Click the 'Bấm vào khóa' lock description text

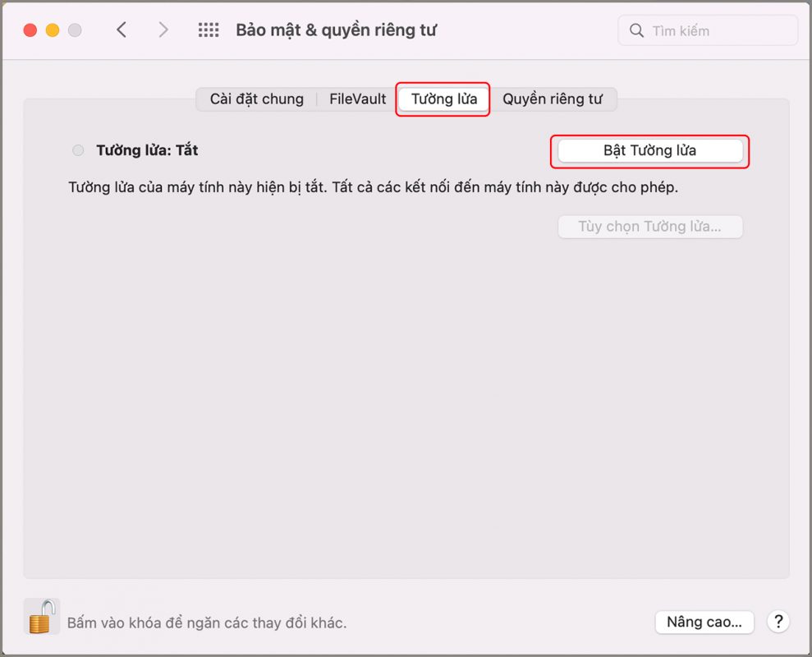[x=207, y=623]
